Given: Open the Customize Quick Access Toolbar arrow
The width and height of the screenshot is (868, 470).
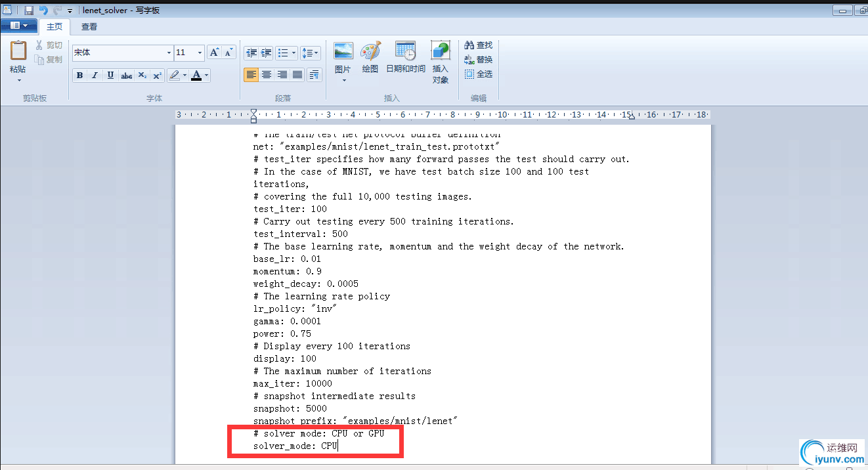Looking at the screenshot, I should pos(70,11).
